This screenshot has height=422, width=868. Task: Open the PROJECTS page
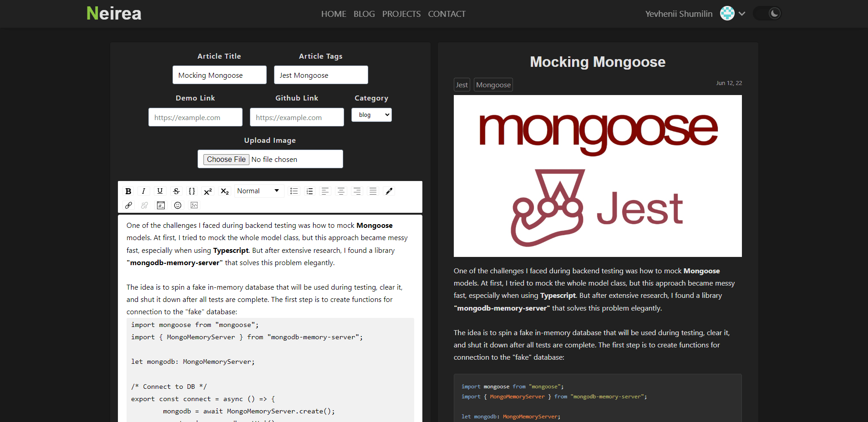[x=401, y=14]
